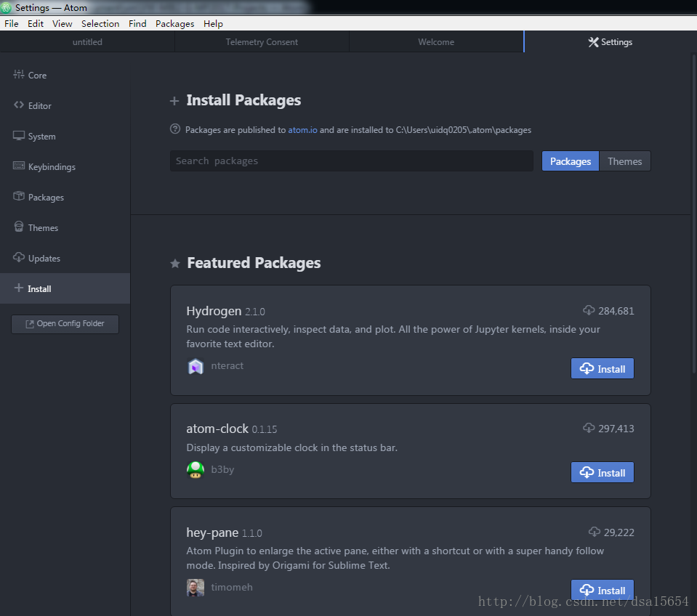Click the b3by author name
Image resolution: width=697 pixels, height=616 pixels.
pyautogui.click(x=222, y=469)
